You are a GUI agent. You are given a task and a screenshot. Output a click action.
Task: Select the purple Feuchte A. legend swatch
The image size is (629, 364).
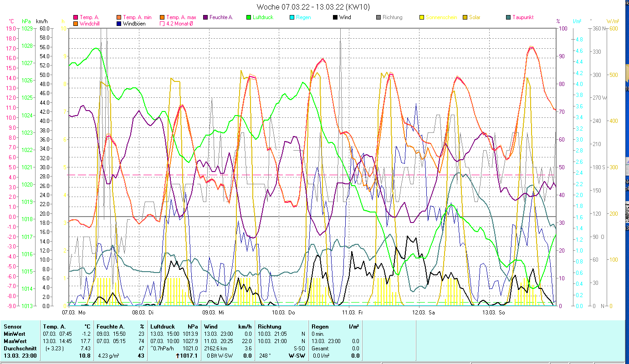coord(205,18)
